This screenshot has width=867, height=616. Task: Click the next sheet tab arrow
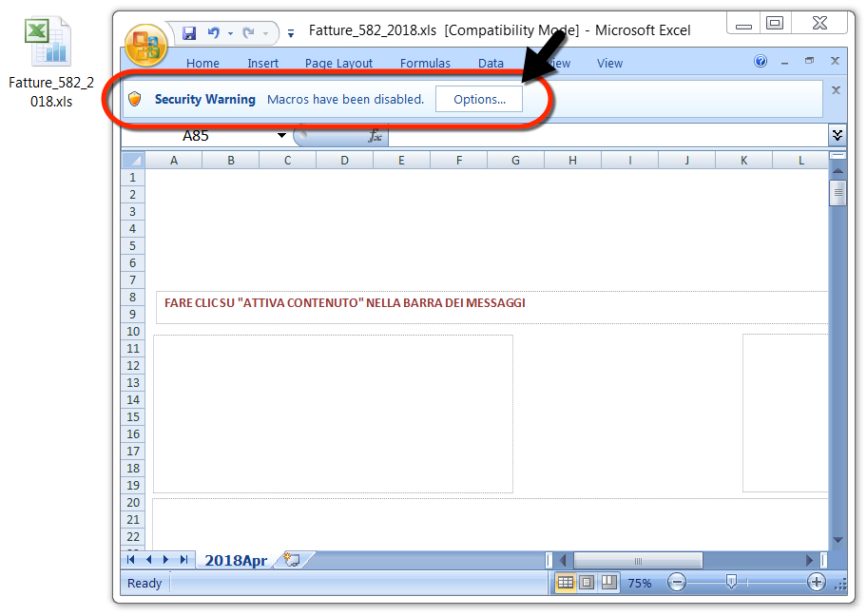[x=165, y=560]
